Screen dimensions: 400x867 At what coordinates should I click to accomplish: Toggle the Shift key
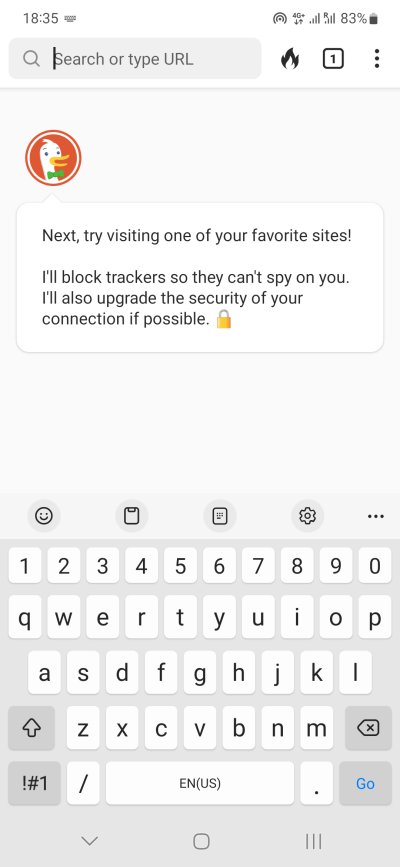click(32, 729)
